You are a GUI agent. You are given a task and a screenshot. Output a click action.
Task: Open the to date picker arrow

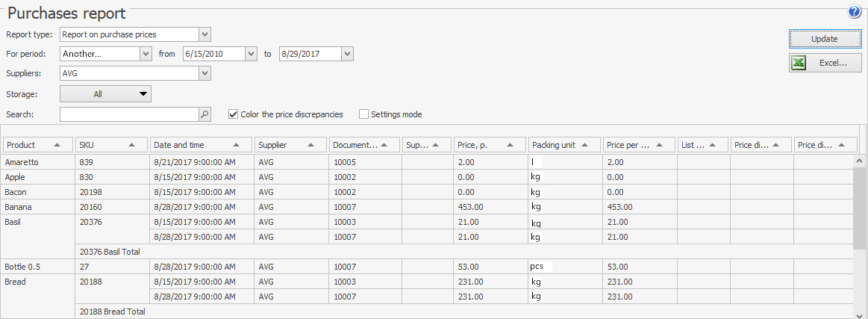[347, 54]
